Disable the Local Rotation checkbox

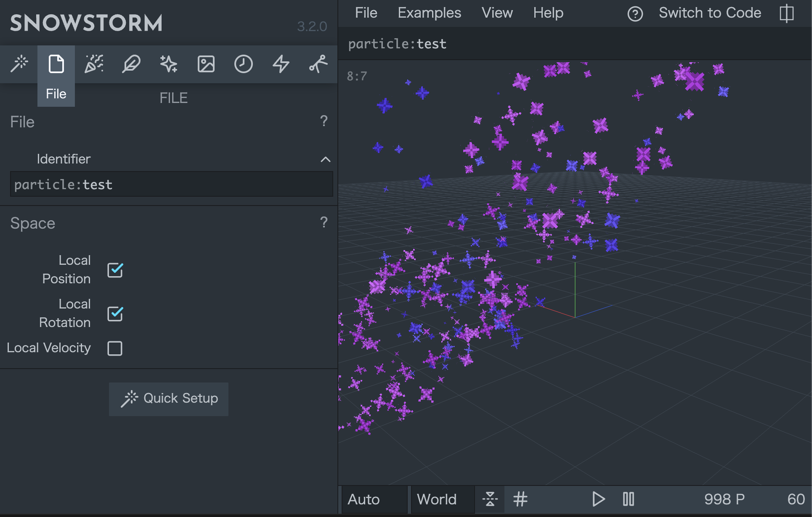pyautogui.click(x=115, y=314)
